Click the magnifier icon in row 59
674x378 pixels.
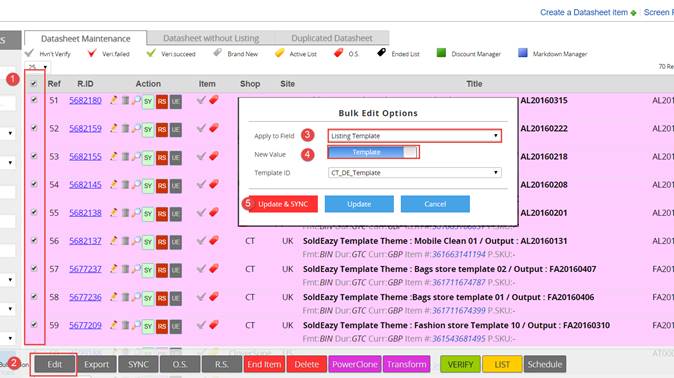[136, 325]
